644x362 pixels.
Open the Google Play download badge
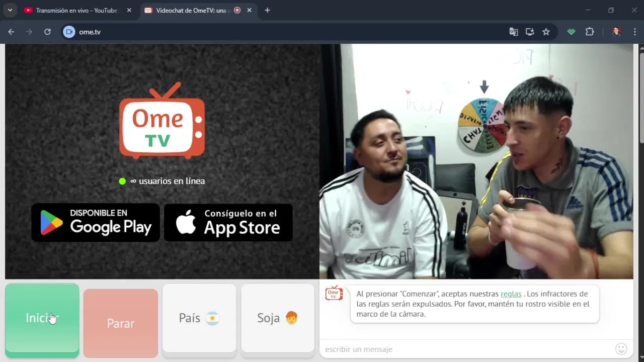pos(96,222)
